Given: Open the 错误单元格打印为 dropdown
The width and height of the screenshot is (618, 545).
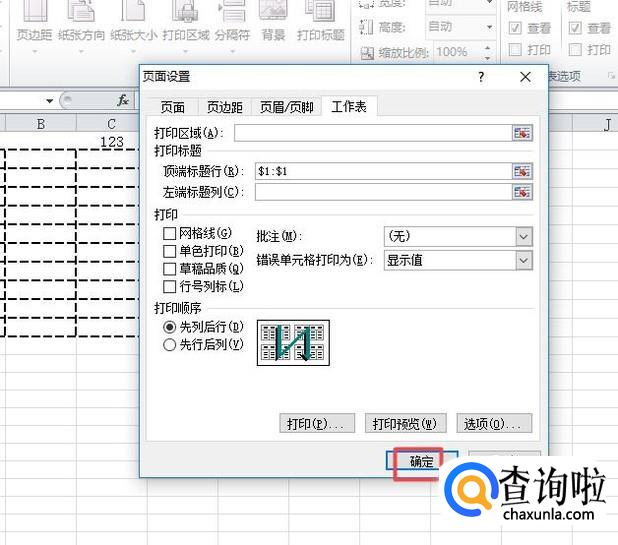Looking at the screenshot, I should point(524,260).
